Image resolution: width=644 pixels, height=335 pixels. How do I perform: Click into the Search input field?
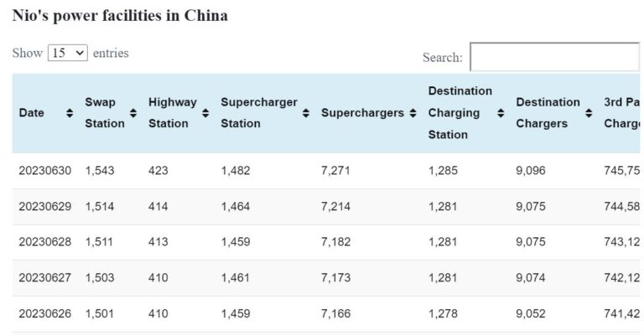click(x=554, y=57)
